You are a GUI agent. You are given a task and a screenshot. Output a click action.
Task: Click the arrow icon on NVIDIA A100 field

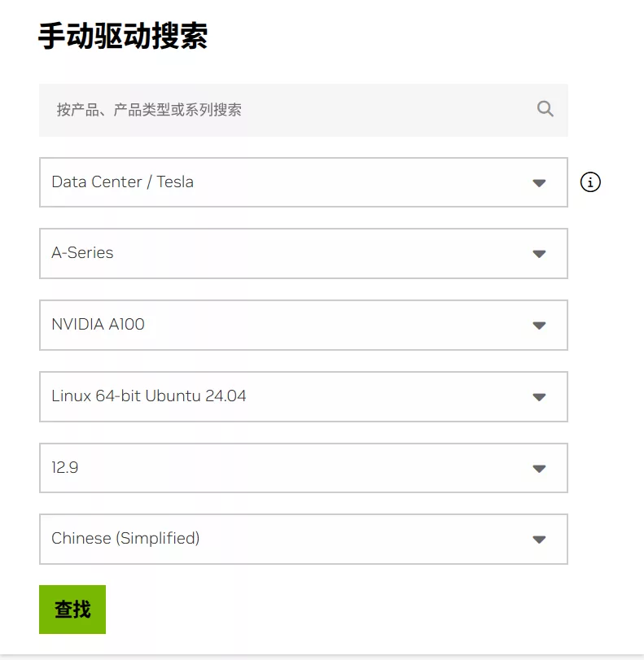pyautogui.click(x=539, y=326)
